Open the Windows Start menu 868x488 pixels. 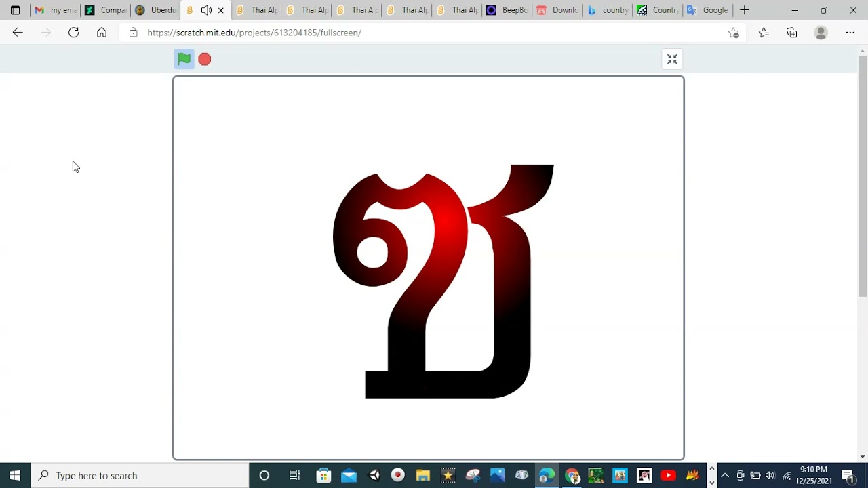point(15,475)
